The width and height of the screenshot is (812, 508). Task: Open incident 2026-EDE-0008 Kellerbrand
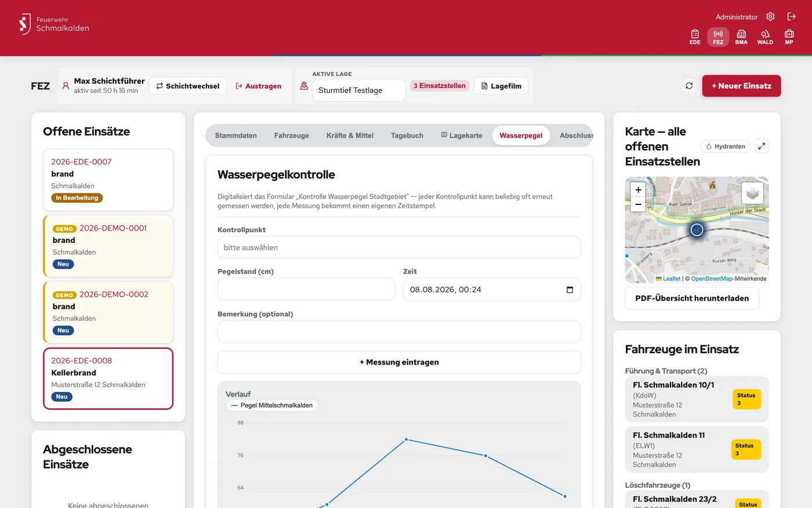[x=108, y=379]
